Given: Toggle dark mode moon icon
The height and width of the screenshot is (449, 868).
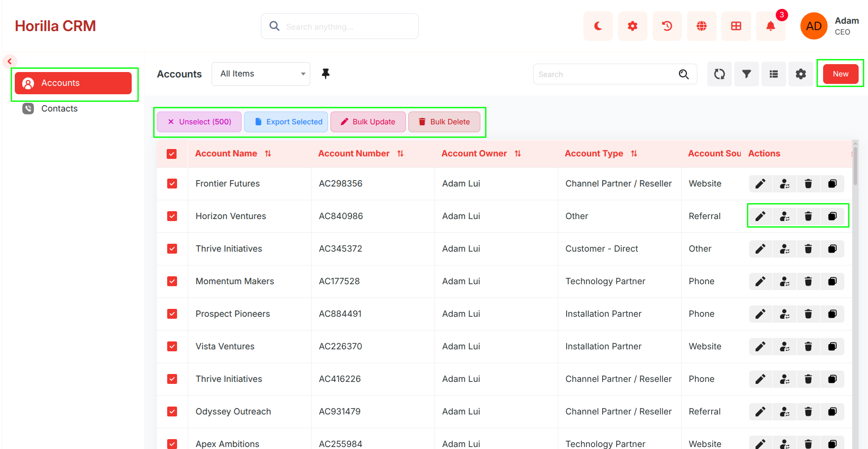Looking at the screenshot, I should click(x=598, y=26).
